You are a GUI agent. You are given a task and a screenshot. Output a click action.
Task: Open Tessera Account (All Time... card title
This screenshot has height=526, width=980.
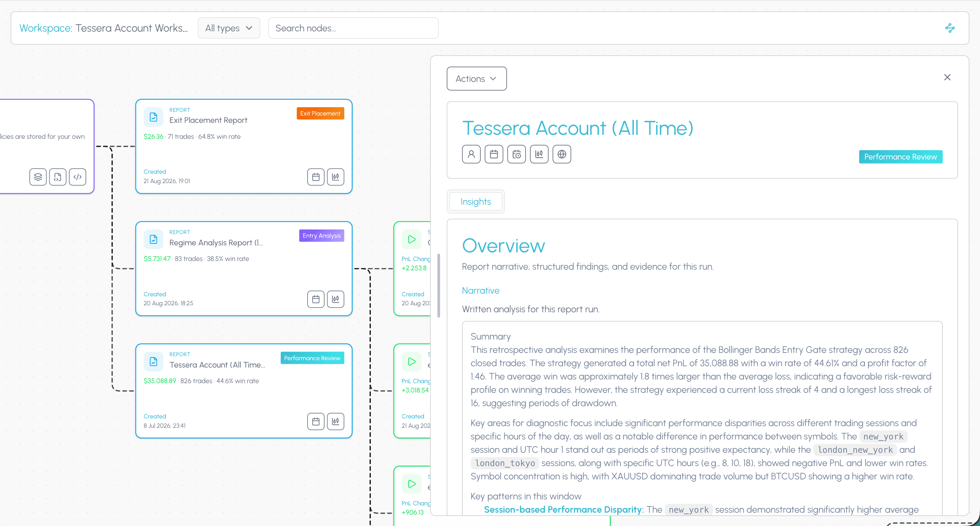[217, 365]
